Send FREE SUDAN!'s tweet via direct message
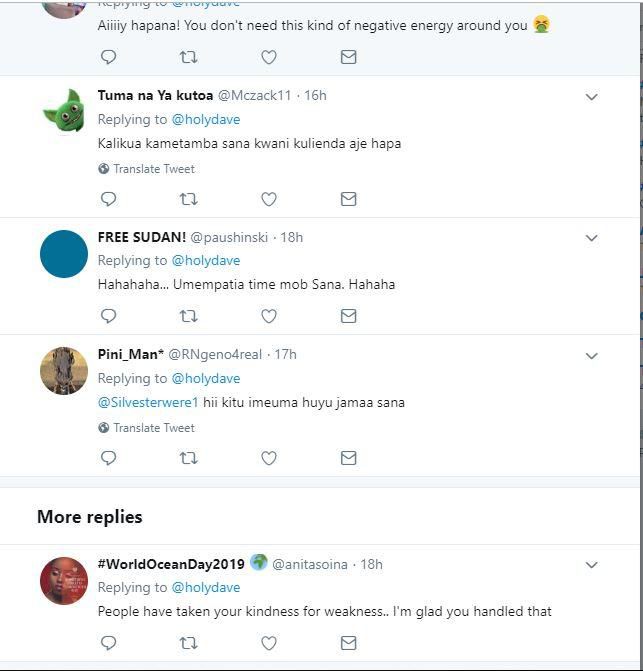This screenshot has width=643, height=671. 348,316
